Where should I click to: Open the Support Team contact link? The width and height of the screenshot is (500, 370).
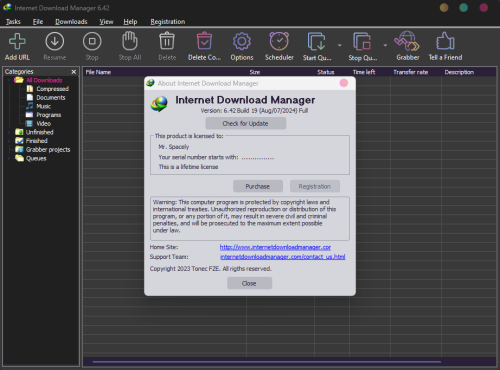coord(283,257)
